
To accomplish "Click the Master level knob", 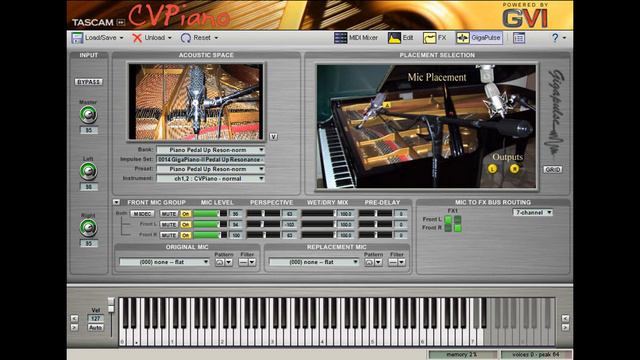I will tap(88, 115).
